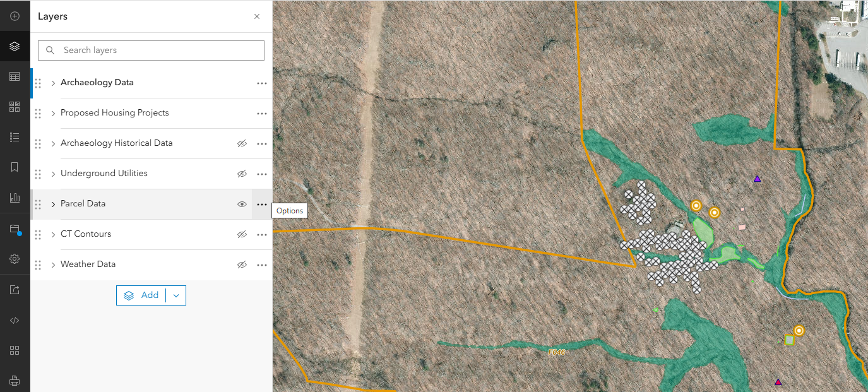The width and height of the screenshot is (868, 392).
Task: Open the Add layer dropdown arrow
Action: 175,295
